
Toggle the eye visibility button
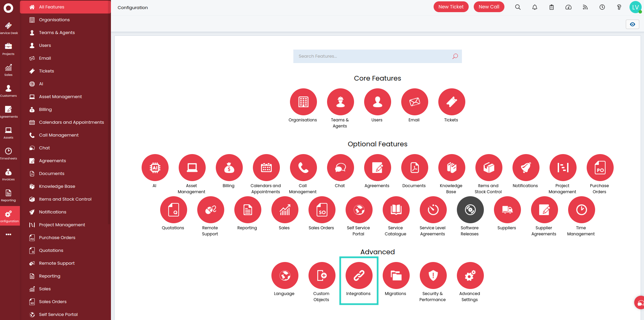[x=632, y=24]
